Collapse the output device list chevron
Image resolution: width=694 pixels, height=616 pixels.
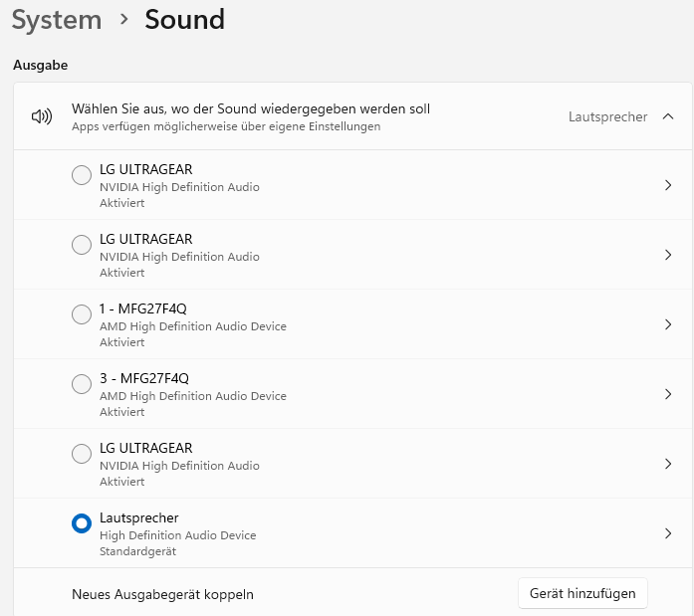(667, 116)
